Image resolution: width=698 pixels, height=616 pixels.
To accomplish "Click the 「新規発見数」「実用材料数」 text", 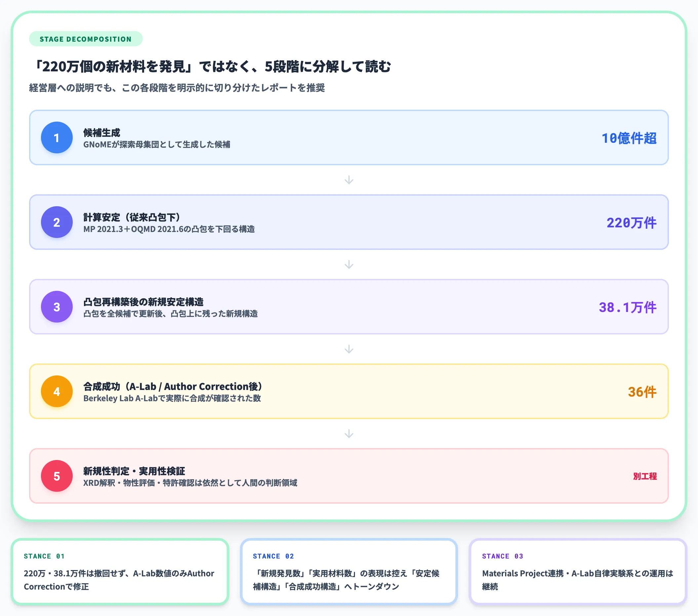I will click(x=346, y=580).
